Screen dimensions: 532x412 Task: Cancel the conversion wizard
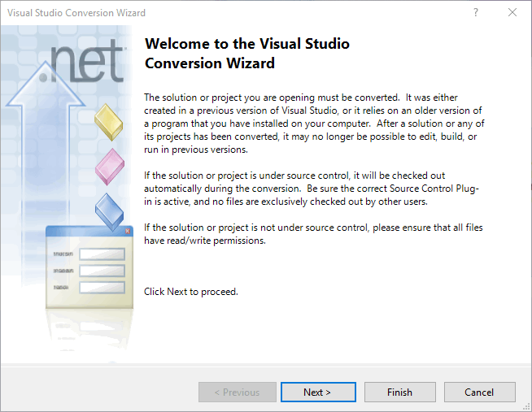click(479, 392)
